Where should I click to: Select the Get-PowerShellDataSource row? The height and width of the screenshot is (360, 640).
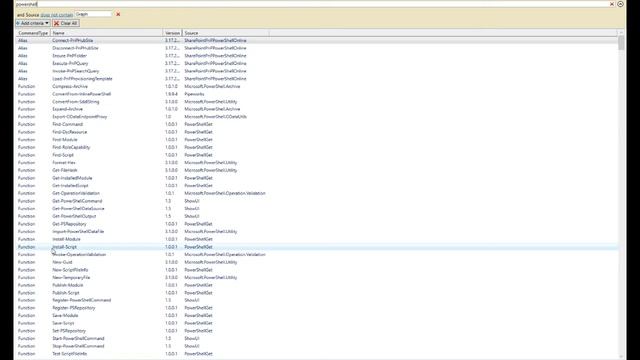(x=317, y=209)
